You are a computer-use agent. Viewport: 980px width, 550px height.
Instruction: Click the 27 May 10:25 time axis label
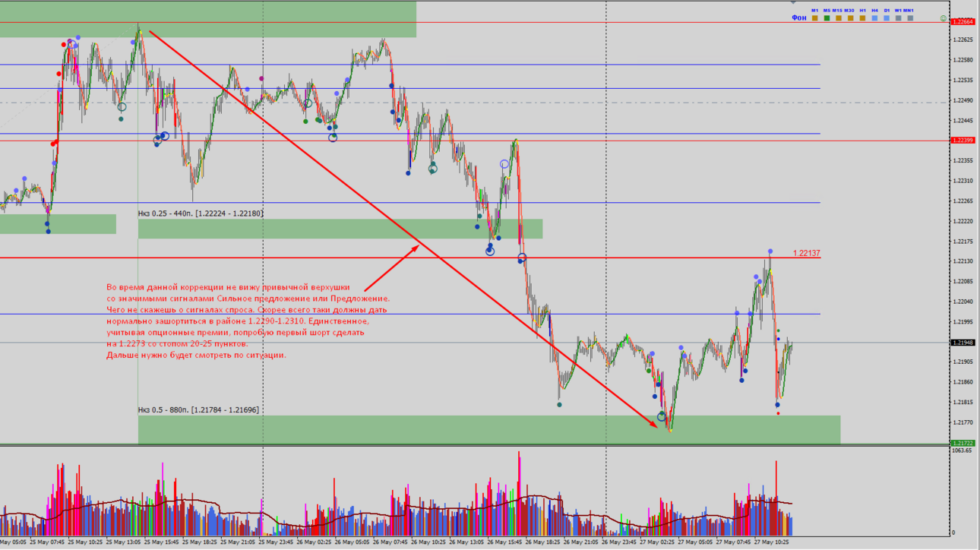(x=772, y=542)
